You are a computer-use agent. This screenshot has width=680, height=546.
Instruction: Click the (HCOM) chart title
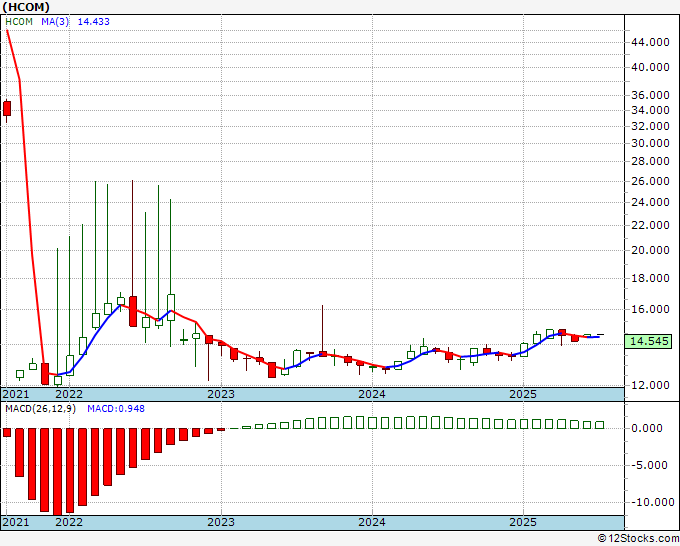point(26,7)
